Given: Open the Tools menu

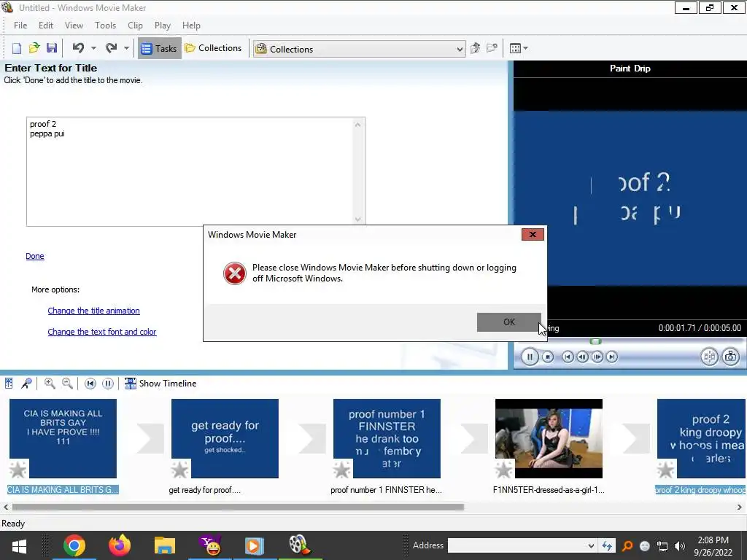Looking at the screenshot, I should click(x=105, y=26).
